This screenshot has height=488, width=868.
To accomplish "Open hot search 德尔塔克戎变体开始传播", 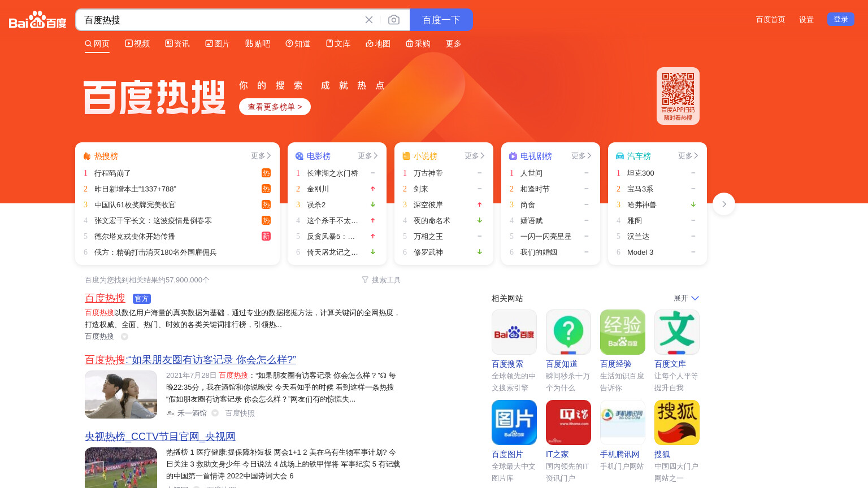I will tap(134, 236).
